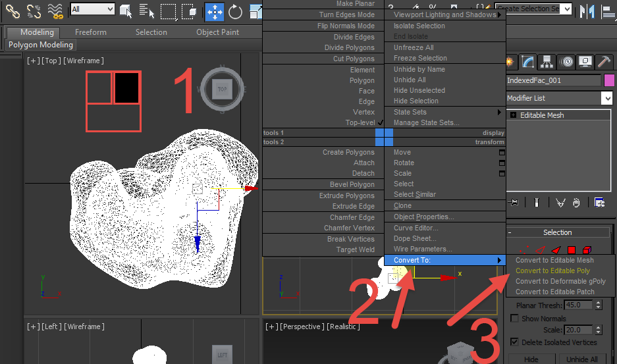This screenshot has width=617, height=364.
Task: Open Create Selection Set dropdown
Action: (567, 9)
